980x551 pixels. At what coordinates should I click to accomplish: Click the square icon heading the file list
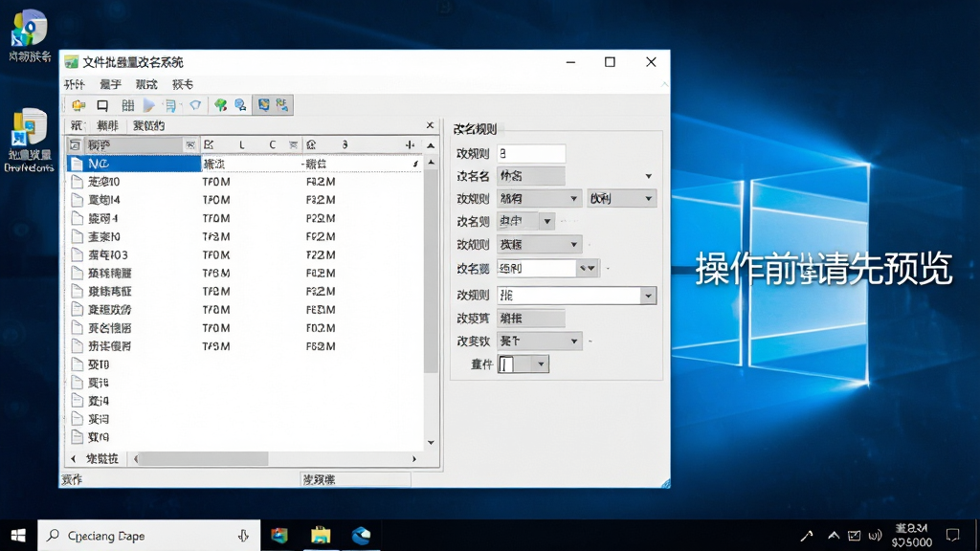click(x=75, y=145)
